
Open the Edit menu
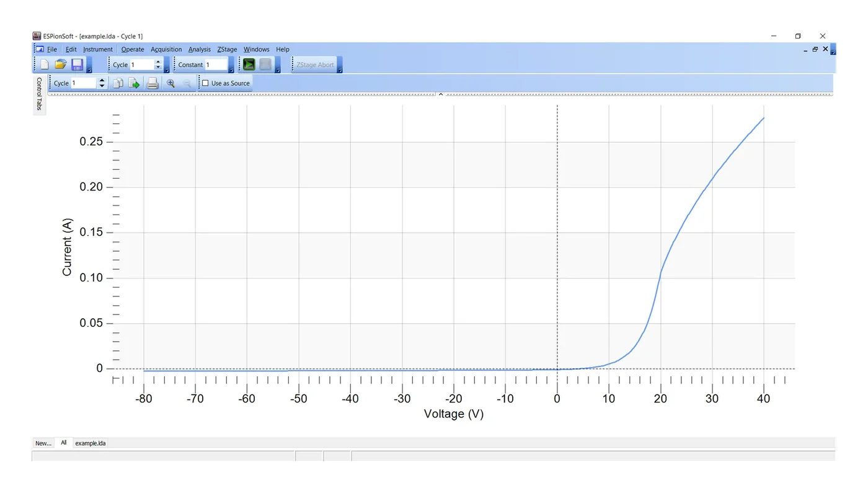(x=71, y=50)
